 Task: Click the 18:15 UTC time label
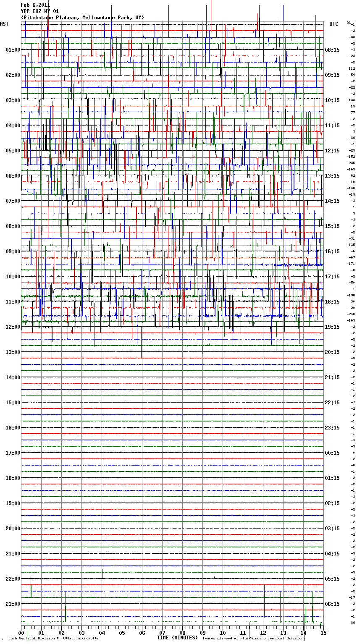pyautogui.click(x=332, y=302)
